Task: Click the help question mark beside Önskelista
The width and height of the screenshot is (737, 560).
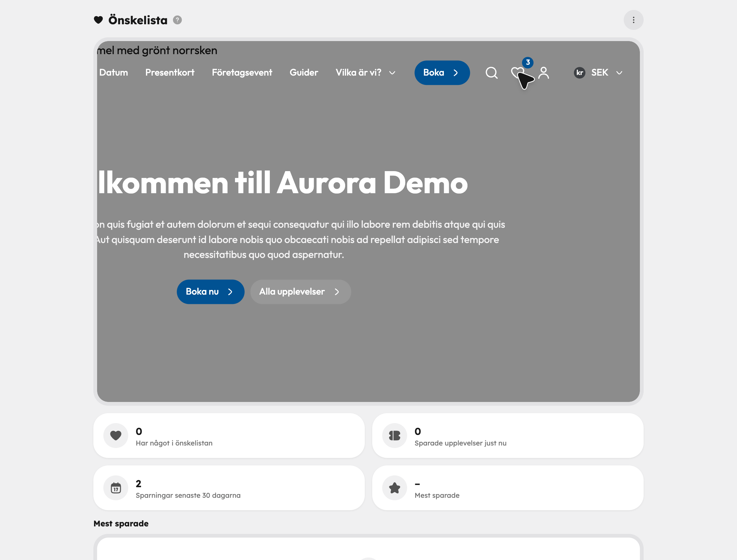Action: 177,20
